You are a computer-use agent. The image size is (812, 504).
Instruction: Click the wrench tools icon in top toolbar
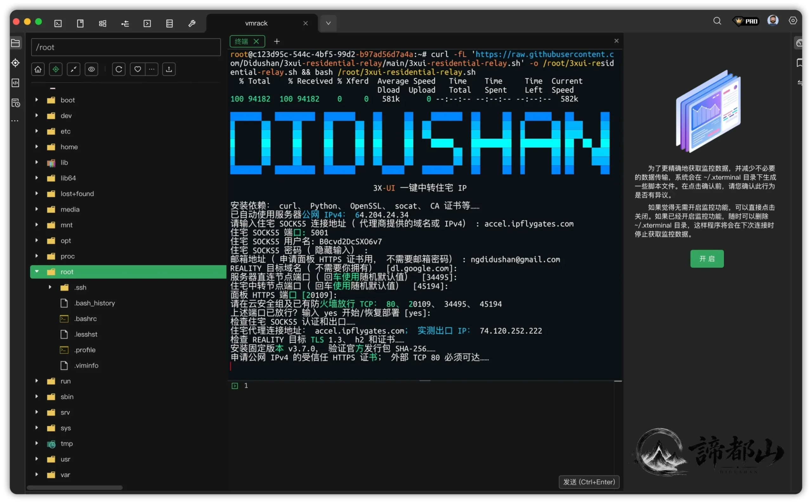[192, 23]
